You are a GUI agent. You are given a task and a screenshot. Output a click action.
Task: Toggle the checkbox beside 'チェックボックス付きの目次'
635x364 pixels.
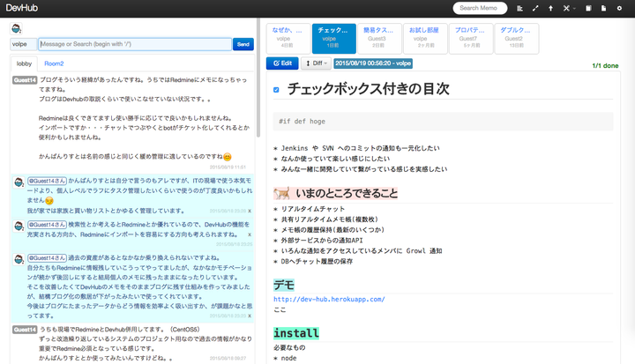tap(276, 90)
